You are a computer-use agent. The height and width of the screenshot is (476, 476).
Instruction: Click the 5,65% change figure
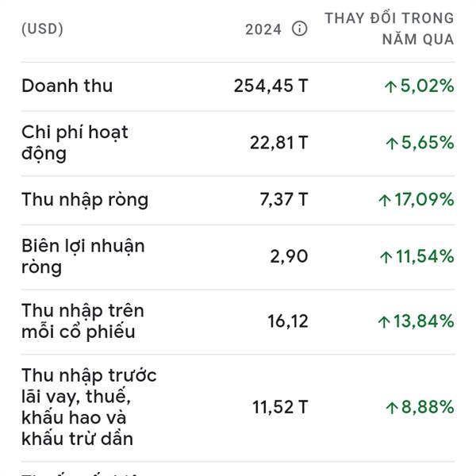click(420, 143)
